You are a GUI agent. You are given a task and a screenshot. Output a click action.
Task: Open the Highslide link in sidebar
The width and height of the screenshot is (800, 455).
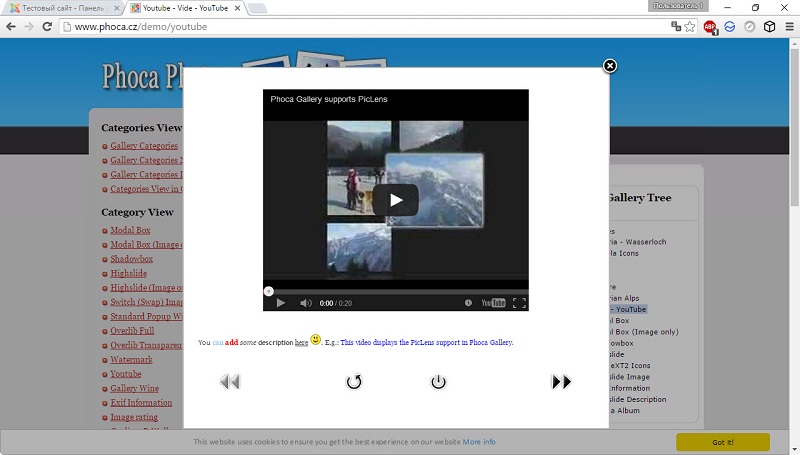[129, 273]
